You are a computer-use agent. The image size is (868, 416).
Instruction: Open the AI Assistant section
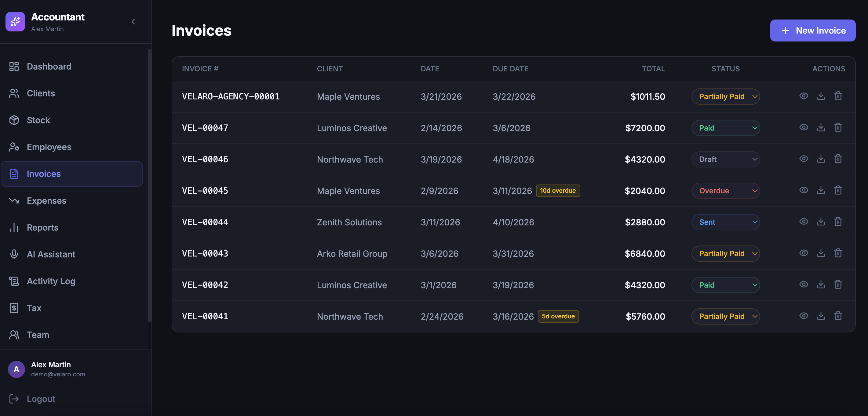[x=51, y=254]
